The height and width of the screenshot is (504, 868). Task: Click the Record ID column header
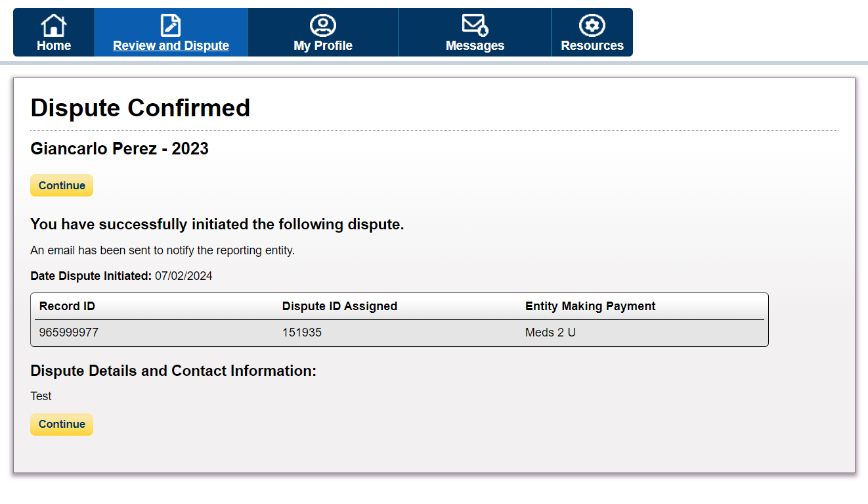(67, 306)
